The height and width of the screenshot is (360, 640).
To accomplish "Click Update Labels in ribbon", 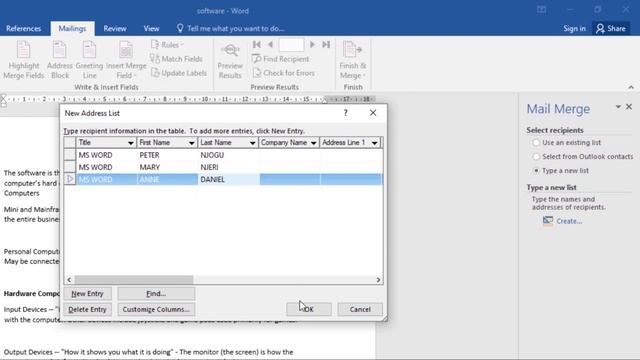I will pos(179,73).
